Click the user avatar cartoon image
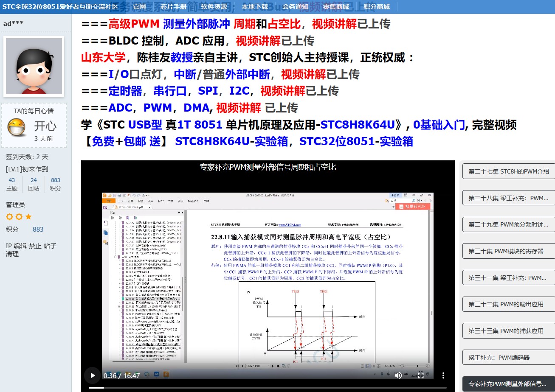The image size is (555, 392). point(34,66)
